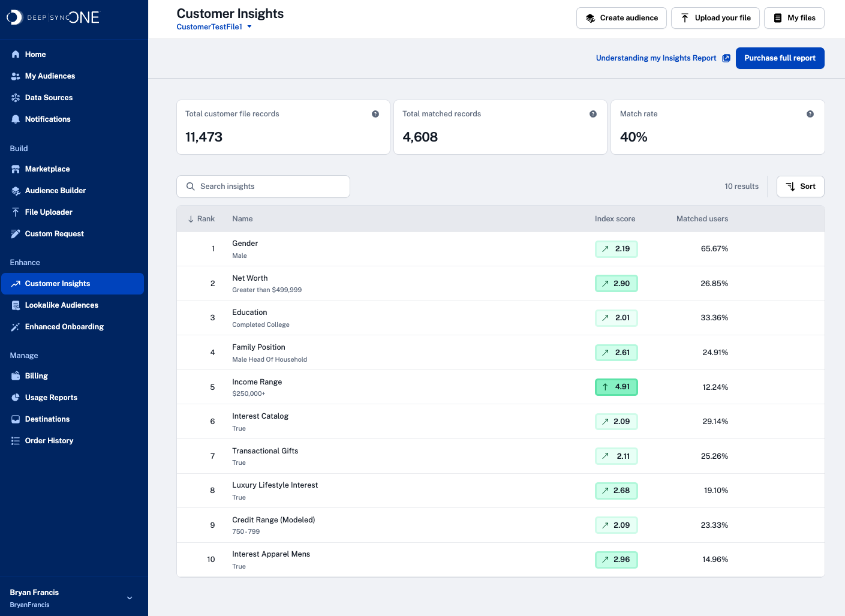Click the Income Range 4.91 index badge
Screen dimensions: 845x616
pyautogui.click(x=616, y=387)
